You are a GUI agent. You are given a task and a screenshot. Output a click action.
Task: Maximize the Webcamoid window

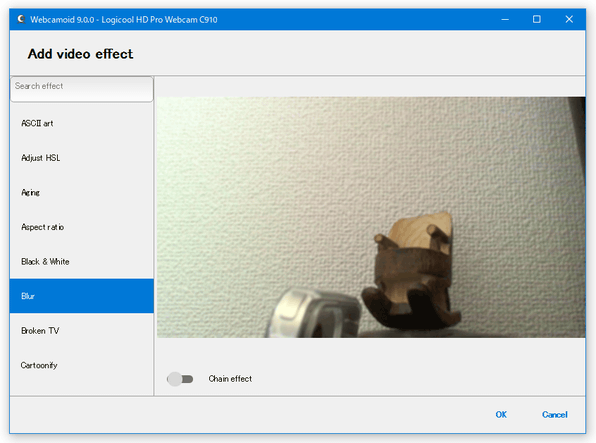(x=537, y=19)
